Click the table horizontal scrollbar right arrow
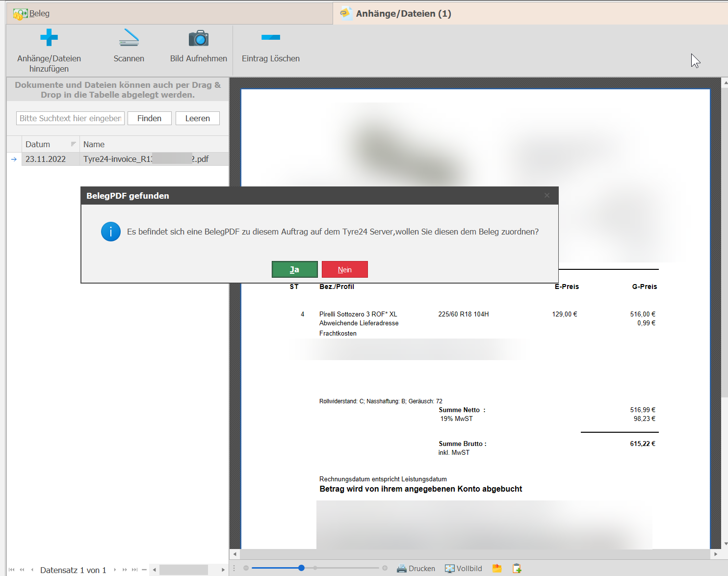 223,570
